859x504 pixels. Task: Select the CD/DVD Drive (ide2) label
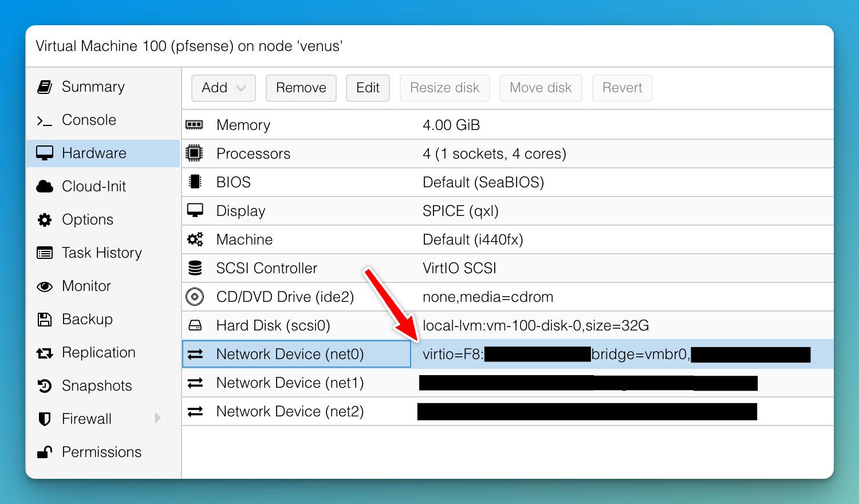pyautogui.click(x=285, y=297)
